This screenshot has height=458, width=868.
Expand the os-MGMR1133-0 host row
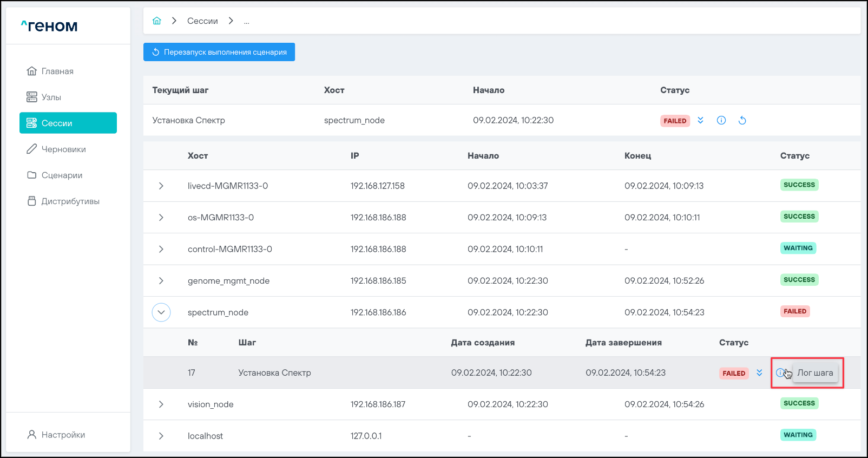click(161, 217)
